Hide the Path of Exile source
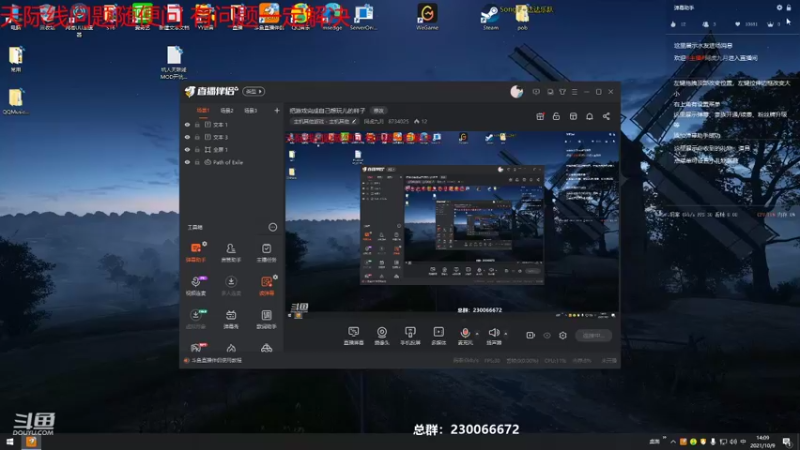The width and height of the screenshot is (800, 450). pos(187,162)
